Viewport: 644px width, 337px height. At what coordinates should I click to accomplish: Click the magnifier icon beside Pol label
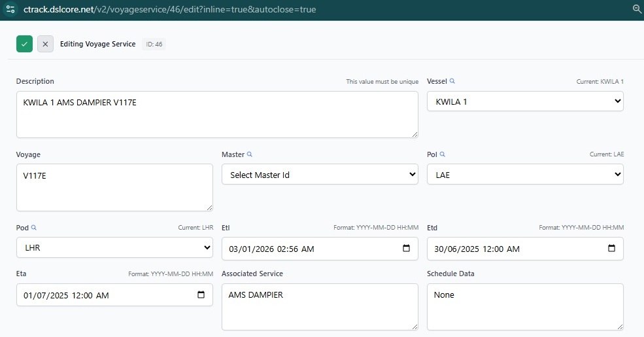[443, 154]
